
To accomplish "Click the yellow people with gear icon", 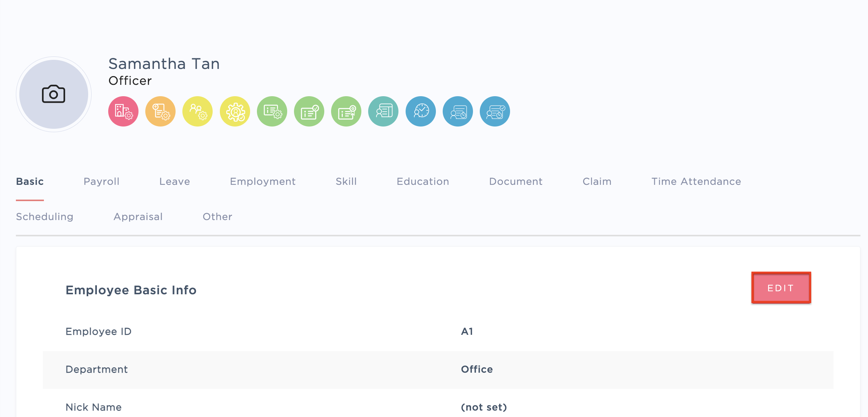I will 198,111.
